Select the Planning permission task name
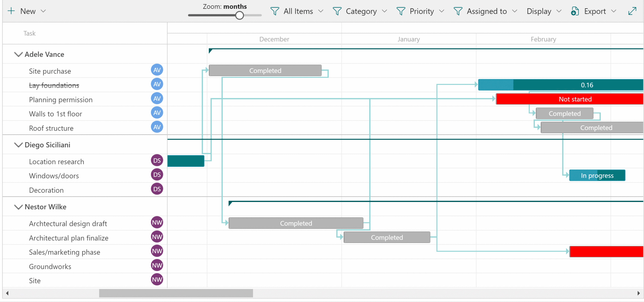Viewport: 644px width, 302px height. [61, 99]
